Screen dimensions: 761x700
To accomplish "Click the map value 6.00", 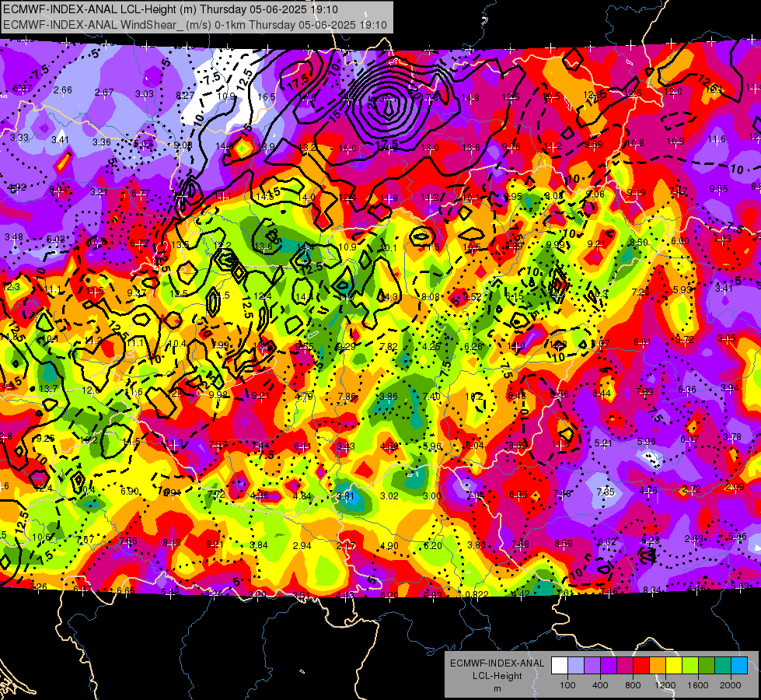I will point(680,240).
